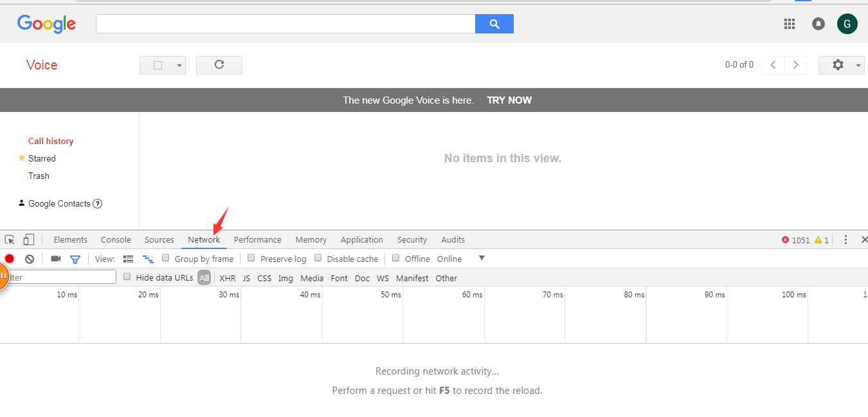Filter requests by JS
This screenshot has height=417, width=868.
click(x=246, y=278)
